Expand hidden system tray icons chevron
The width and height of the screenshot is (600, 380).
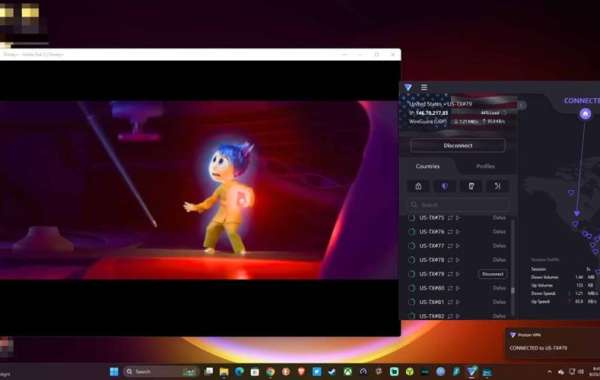(550, 372)
